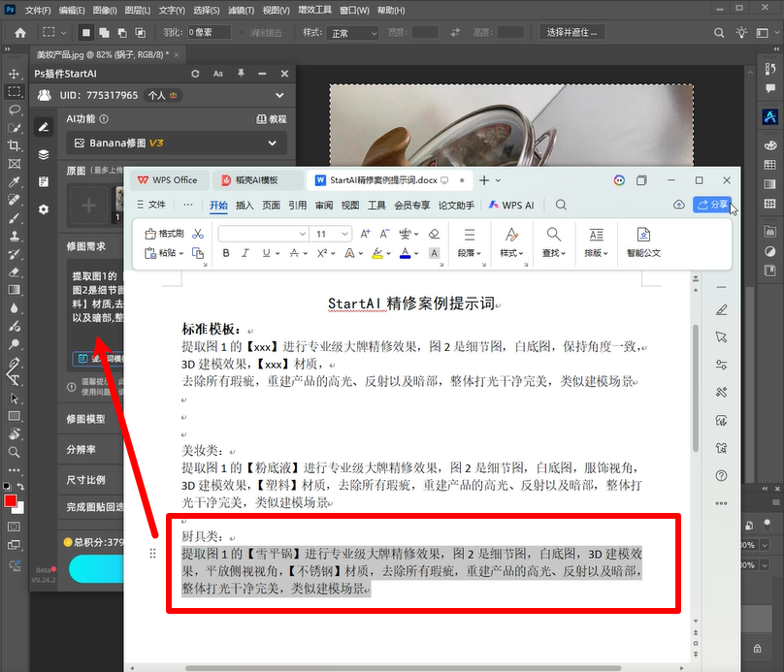Select the Eraser tool in Photoshop
784x672 pixels.
point(14,272)
